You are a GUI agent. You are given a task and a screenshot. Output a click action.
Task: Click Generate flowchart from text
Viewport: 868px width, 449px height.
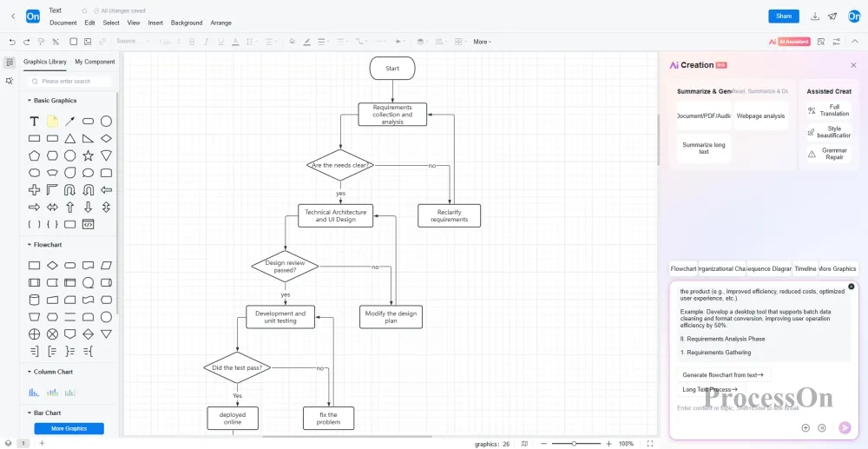pos(723,375)
